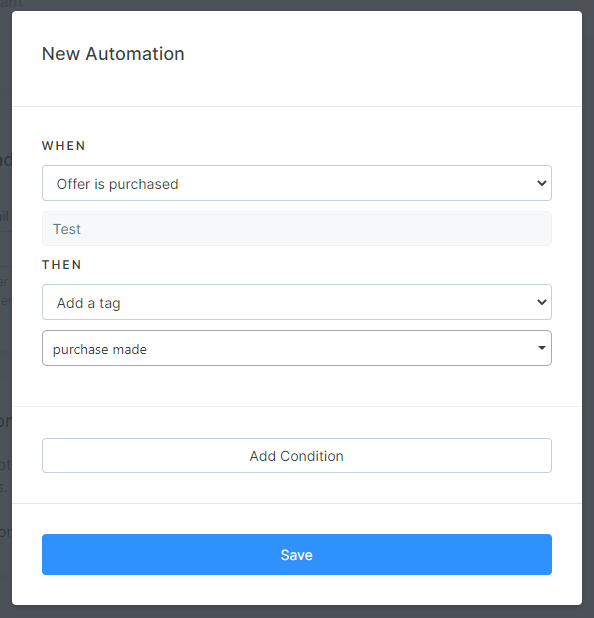This screenshot has width=594, height=618.
Task: Click the white "Save" text on the blue button
Action: tap(296, 555)
